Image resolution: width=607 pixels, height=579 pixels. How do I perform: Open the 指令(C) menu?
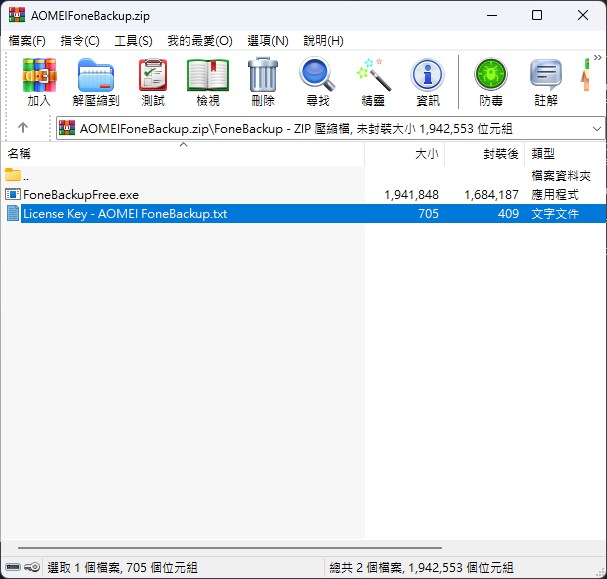pos(80,41)
